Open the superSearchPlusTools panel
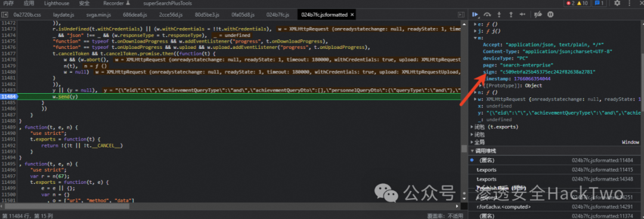This screenshot has width=644, height=219. (x=167, y=4)
